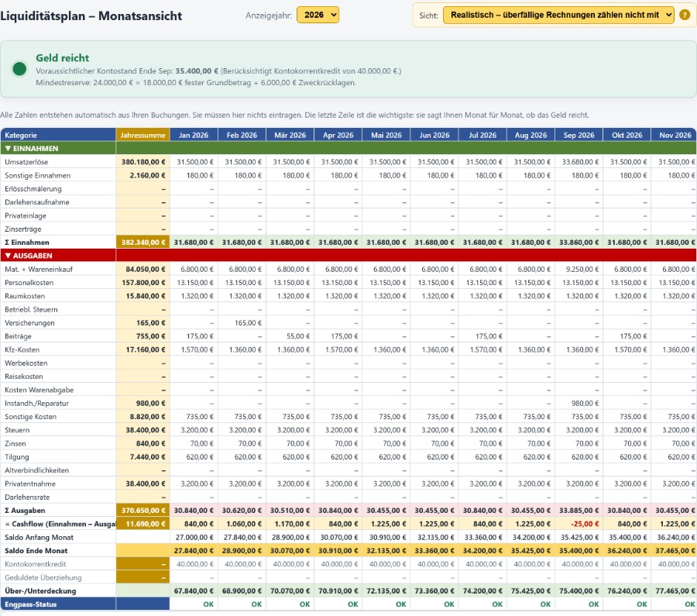Click the Kontokorrentkredit row label
The height and width of the screenshot is (616, 697).
pos(36,564)
